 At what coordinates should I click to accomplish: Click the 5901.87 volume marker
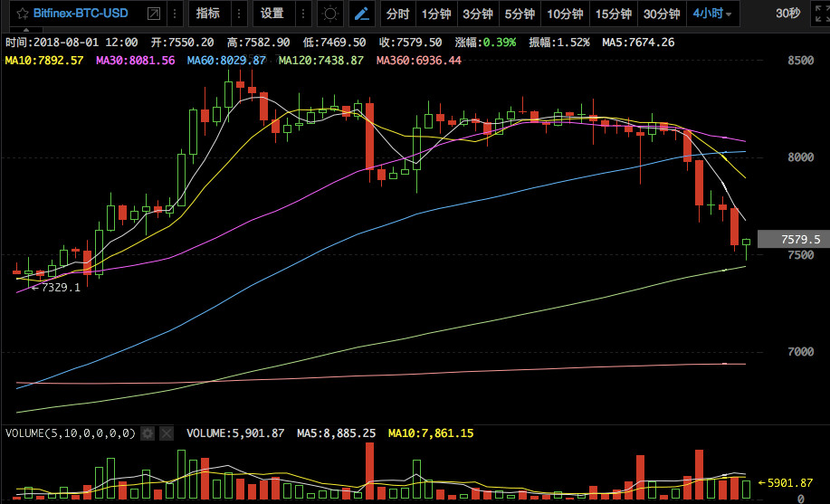pos(786,483)
